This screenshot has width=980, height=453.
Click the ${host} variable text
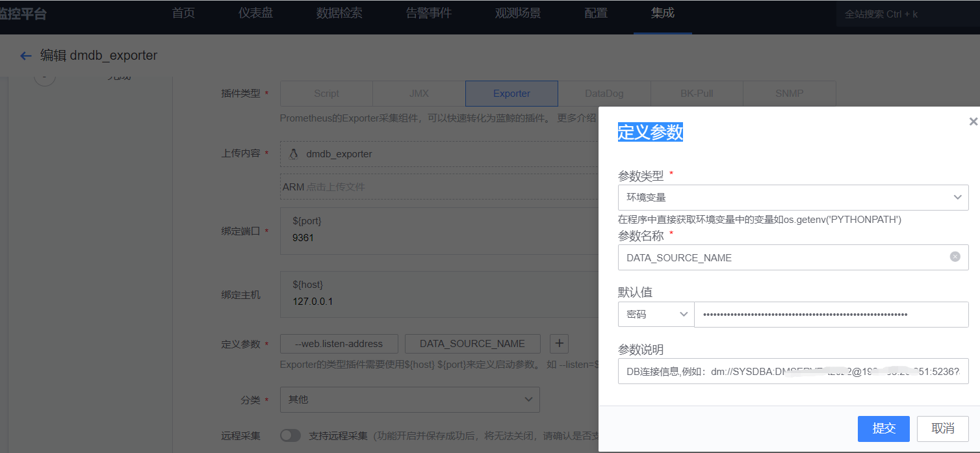pyautogui.click(x=308, y=285)
